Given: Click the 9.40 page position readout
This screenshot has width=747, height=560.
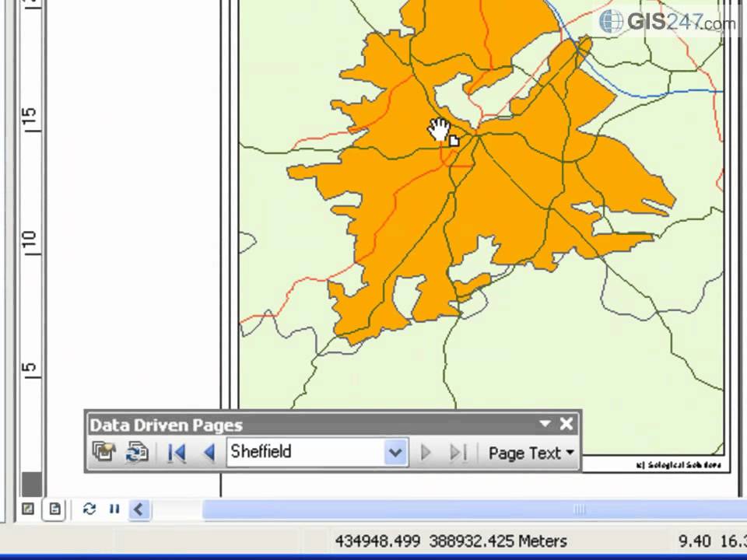Looking at the screenshot, I should pos(695,541).
